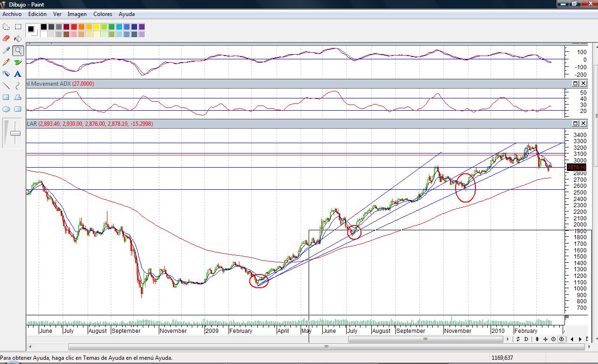
Task: Open the Colores menu
Action: click(x=103, y=14)
